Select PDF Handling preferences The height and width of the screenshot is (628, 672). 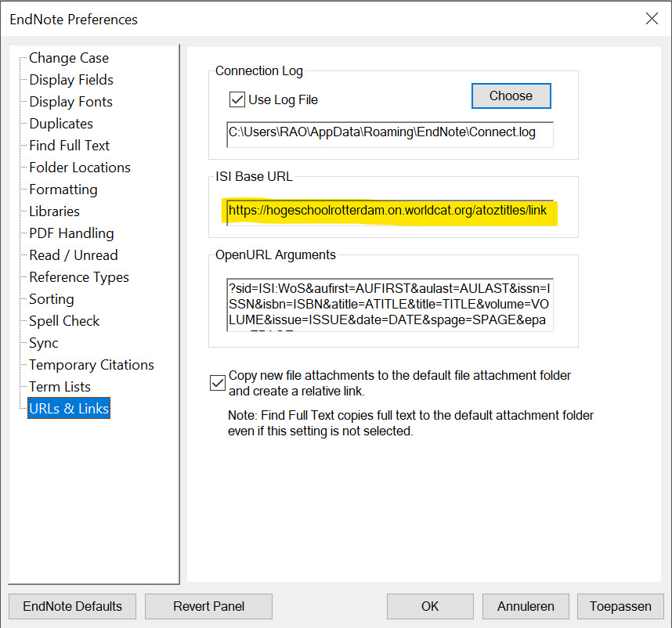click(x=71, y=233)
